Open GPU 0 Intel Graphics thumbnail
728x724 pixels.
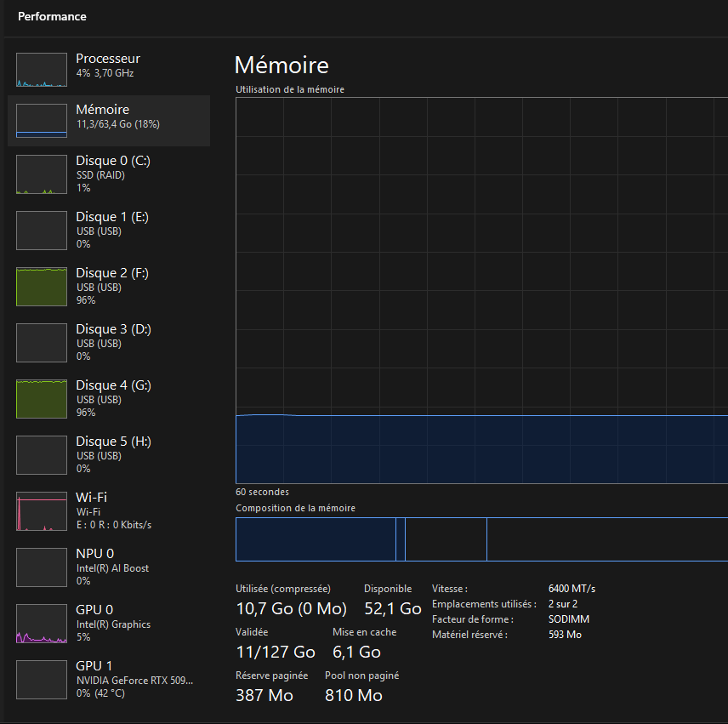coord(42,624)
